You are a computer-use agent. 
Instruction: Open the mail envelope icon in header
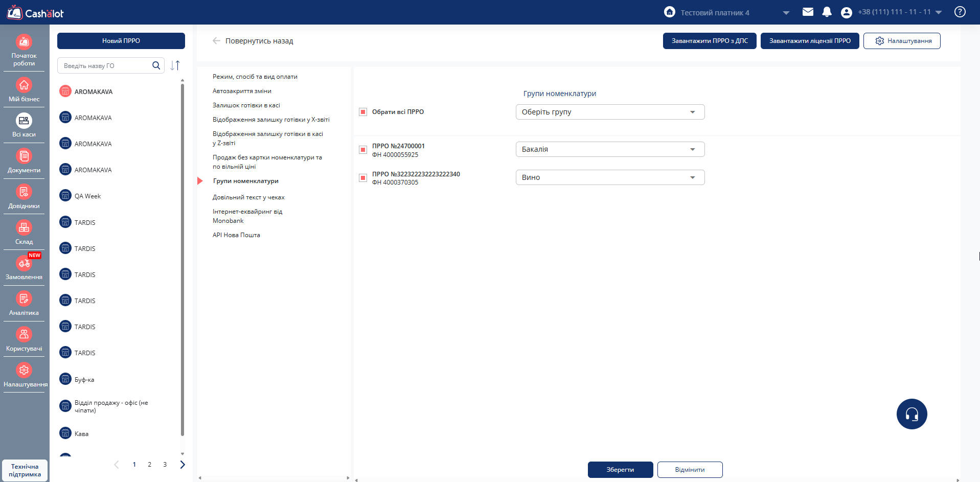pos(808,12)
